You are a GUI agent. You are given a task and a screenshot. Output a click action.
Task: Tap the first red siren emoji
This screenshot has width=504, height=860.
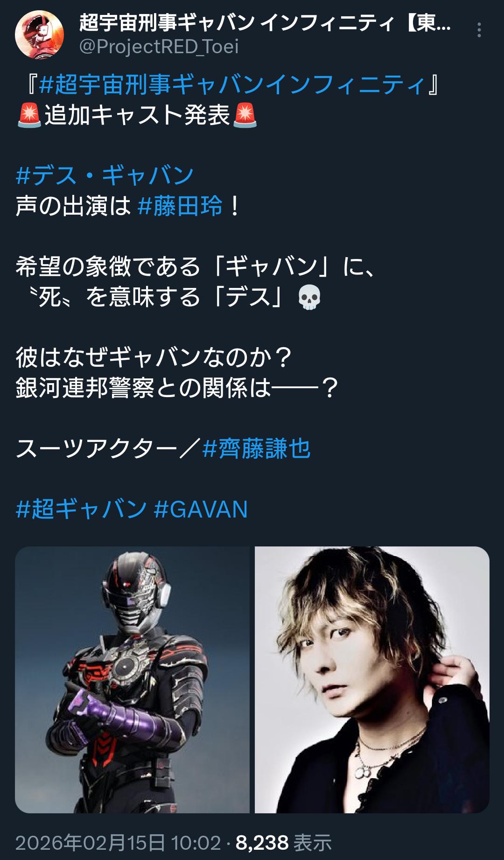[x=29, y=115]
